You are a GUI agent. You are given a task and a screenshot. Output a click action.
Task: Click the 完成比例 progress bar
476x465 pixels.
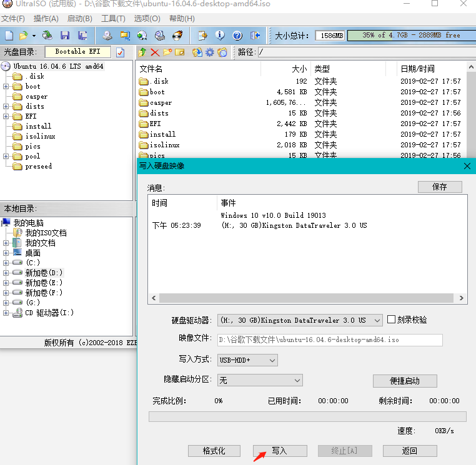tap(307, 417)
